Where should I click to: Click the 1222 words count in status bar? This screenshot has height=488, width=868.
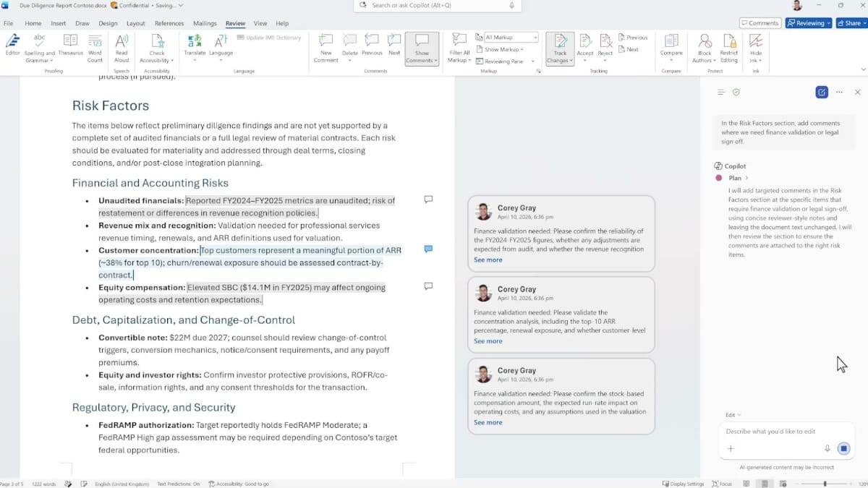click(x=44, y=484)
